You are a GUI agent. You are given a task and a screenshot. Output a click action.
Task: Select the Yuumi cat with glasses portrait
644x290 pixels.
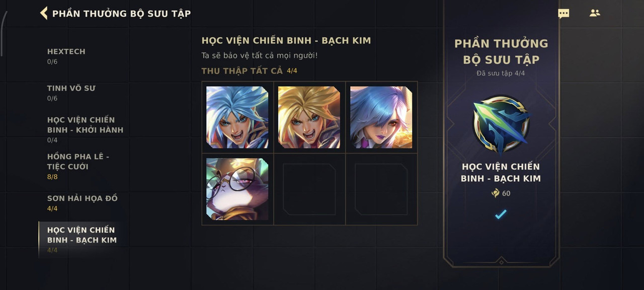click(237, 189)
